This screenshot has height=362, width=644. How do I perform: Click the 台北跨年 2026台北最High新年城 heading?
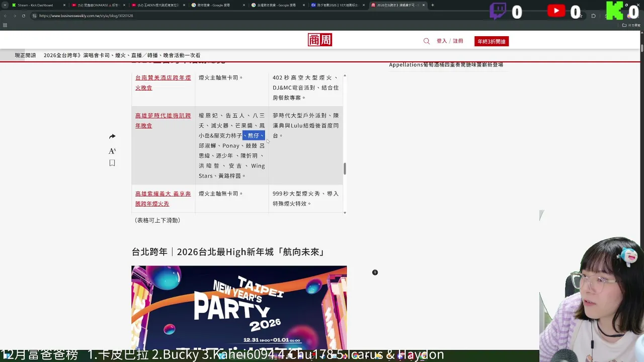[x=228, y=252]
